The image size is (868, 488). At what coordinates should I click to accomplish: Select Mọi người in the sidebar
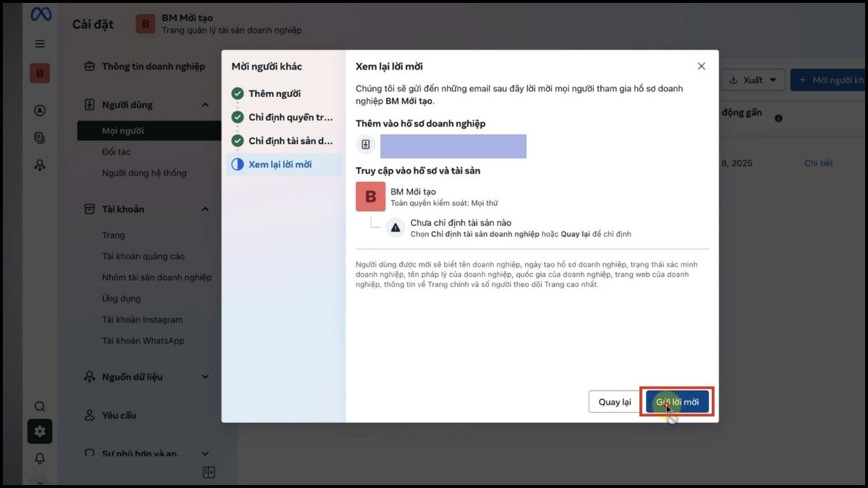150,131
